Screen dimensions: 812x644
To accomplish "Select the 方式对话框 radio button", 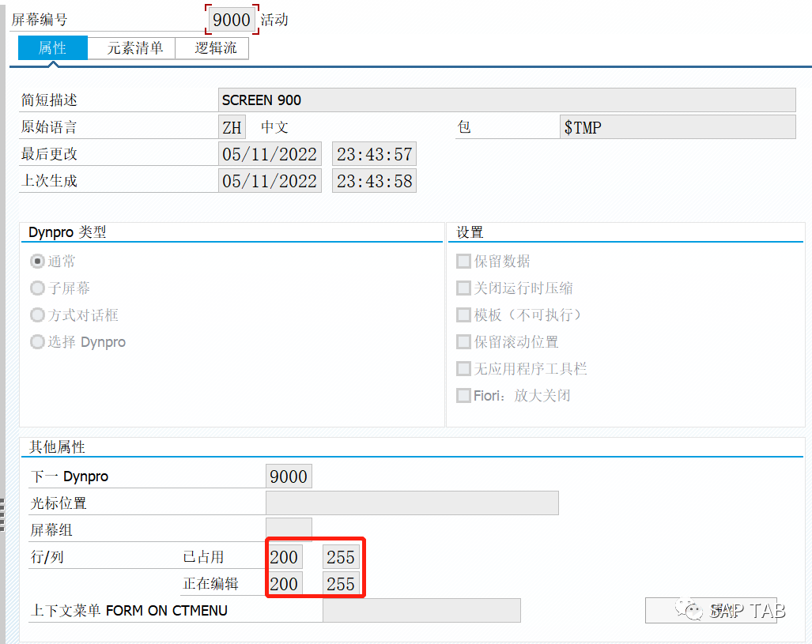I will click(x=37, y=315).
